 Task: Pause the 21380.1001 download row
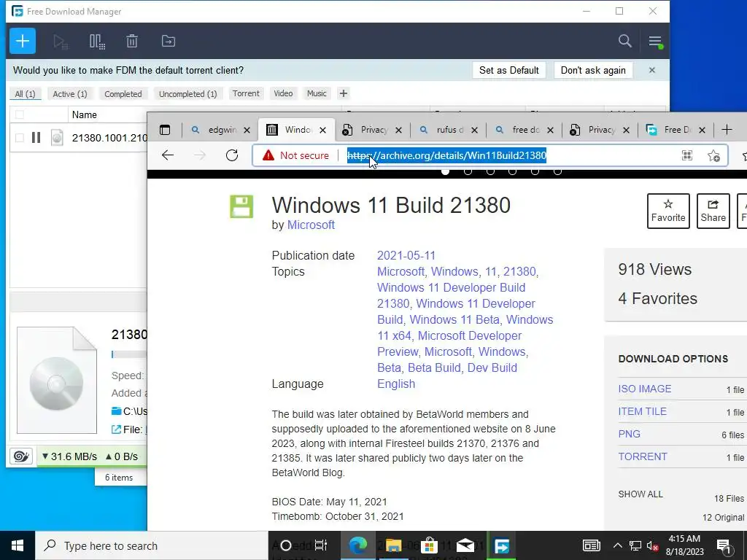(36, 138)
